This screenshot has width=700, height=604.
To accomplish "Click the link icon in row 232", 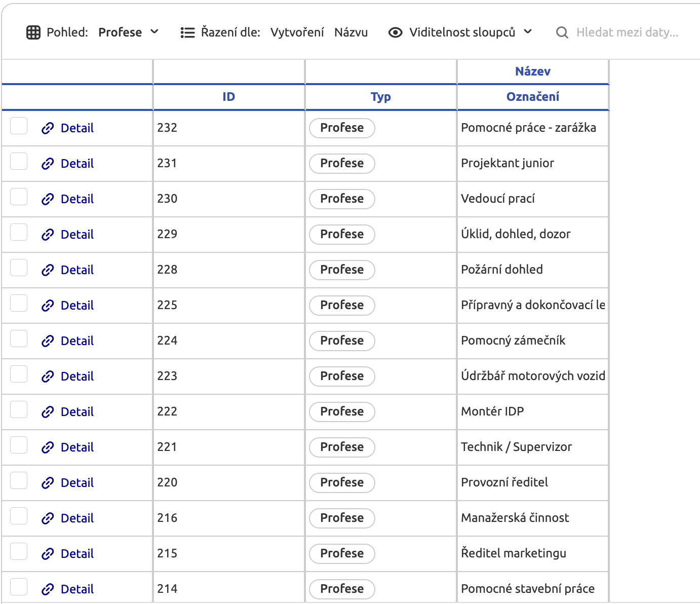I will [x=48, y=128].
